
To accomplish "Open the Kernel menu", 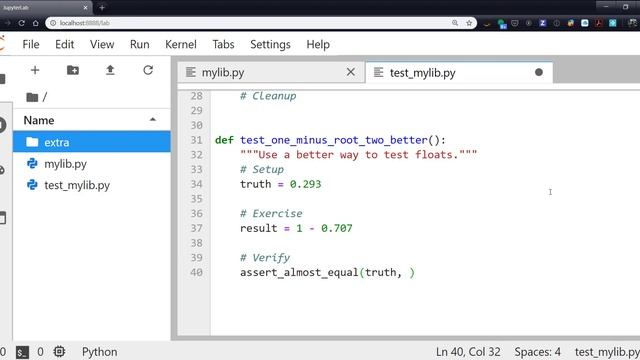I will [x=181, y=44].
